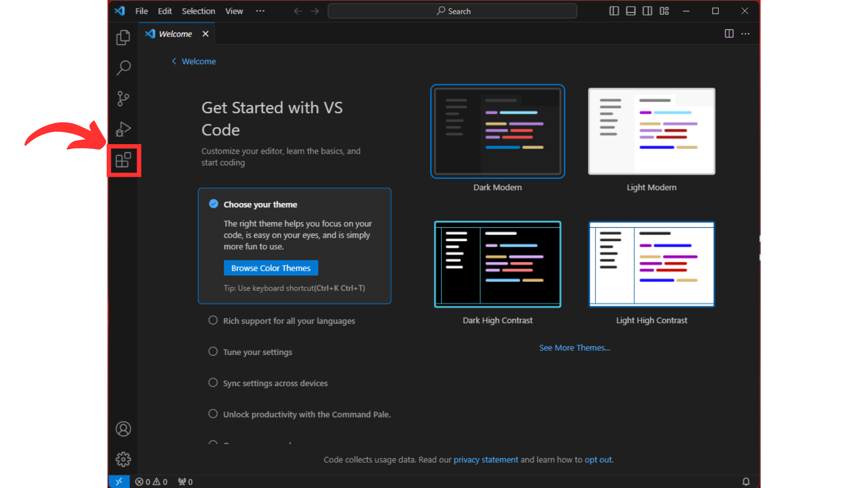Select the 'Tune your settings' step
The width and height of the screenshot is (868, 488).
(x=257, y=352)
